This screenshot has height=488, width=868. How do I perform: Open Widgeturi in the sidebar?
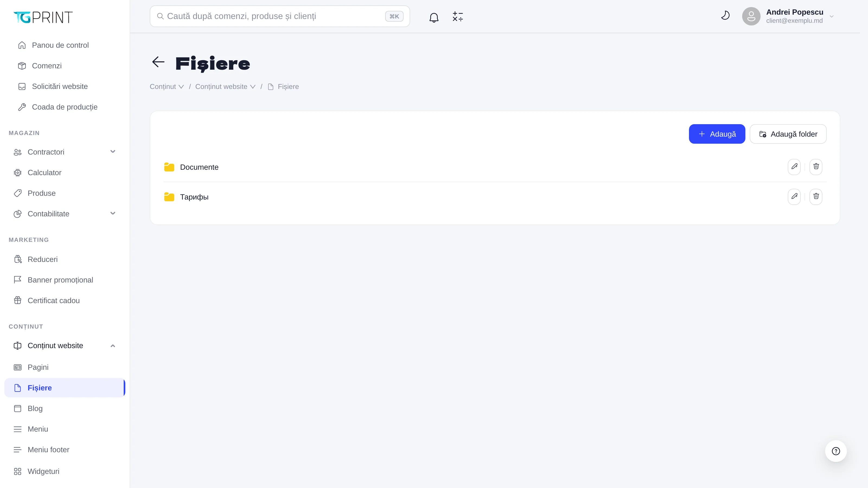point(65,471)
